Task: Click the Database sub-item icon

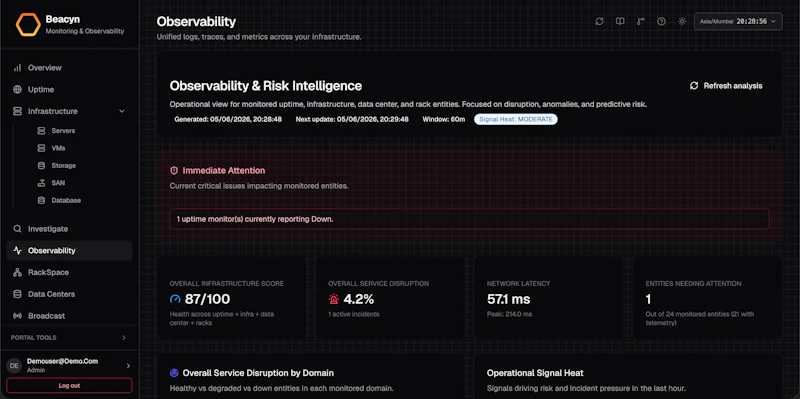Action: 41,200
